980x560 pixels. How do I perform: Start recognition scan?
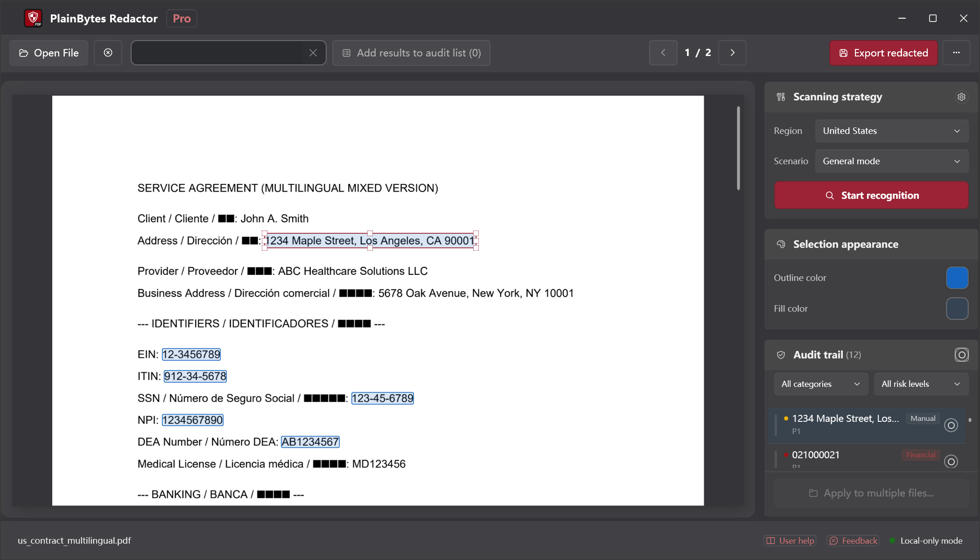click(871, 196)
